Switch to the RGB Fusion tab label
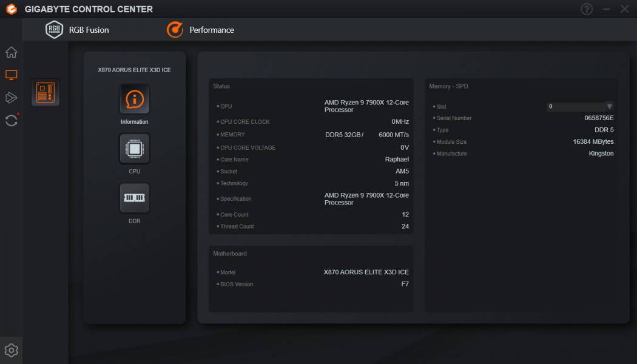637x364 pixels. tap(89, 30)
